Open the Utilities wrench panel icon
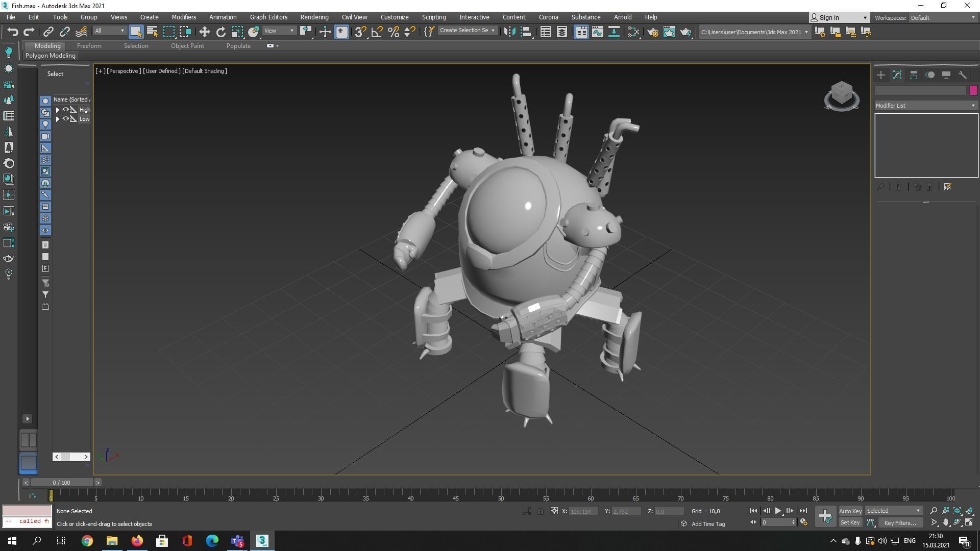The width and height of the screenshot is (980, 551). 962,75
